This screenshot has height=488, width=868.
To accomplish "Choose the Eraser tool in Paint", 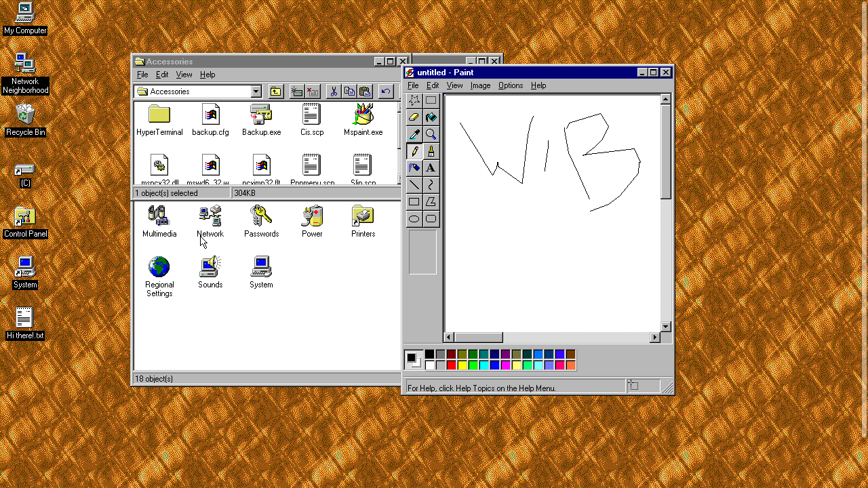I will coord(414,117).
